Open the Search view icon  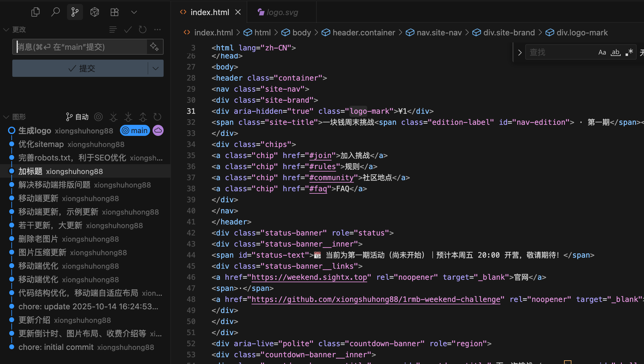(x=55, y=12)
